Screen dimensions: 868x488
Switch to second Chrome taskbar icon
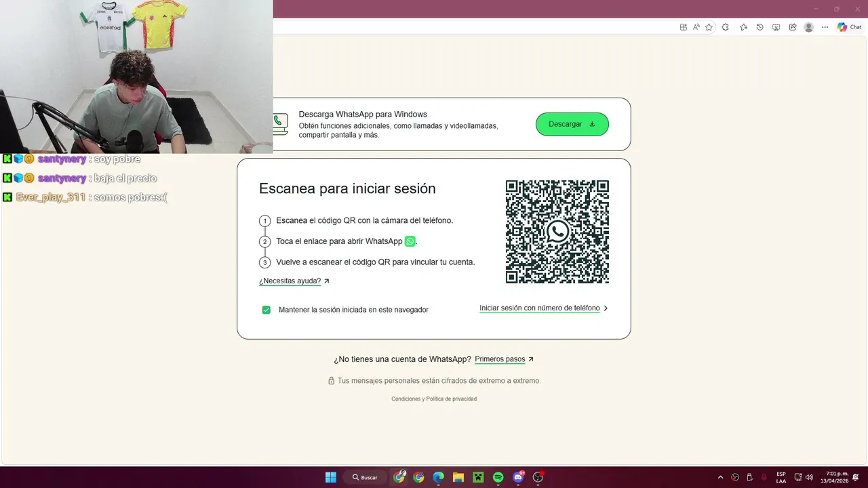(418, 477)
